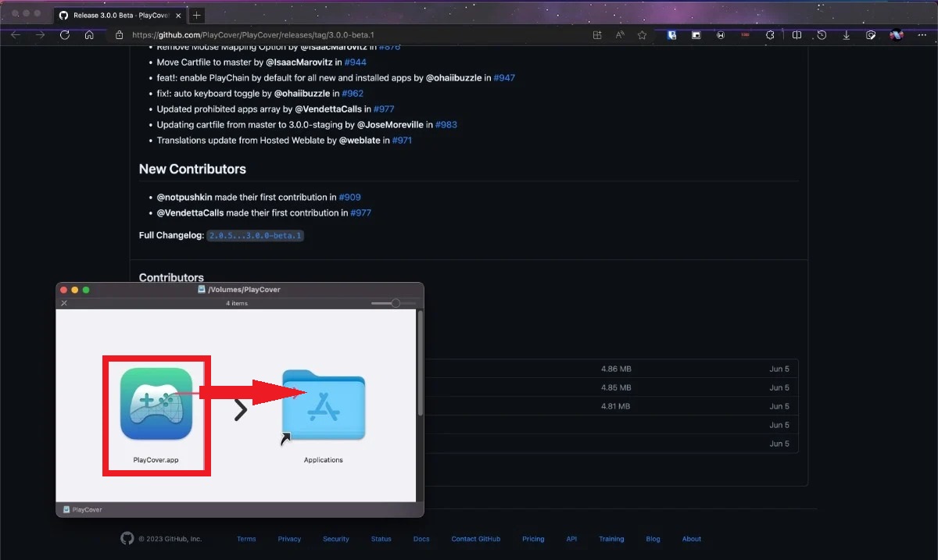Viewport: 938px width, 560px height.
Task: Click the Home icon in browser toolbar
Action: tap(90, 35)
